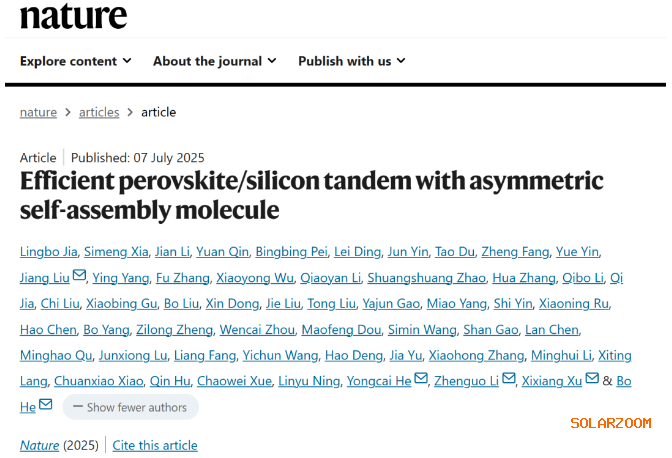Click email envelope icon beside Jiang Liu
Screen dimensions: 672x458
click(80, 276)
